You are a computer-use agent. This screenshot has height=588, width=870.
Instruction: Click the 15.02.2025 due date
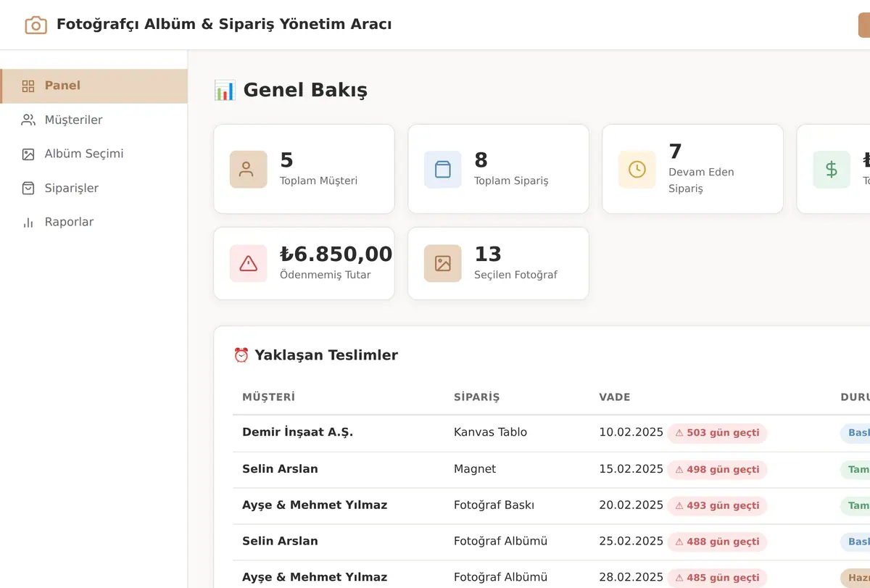[631, 469]
